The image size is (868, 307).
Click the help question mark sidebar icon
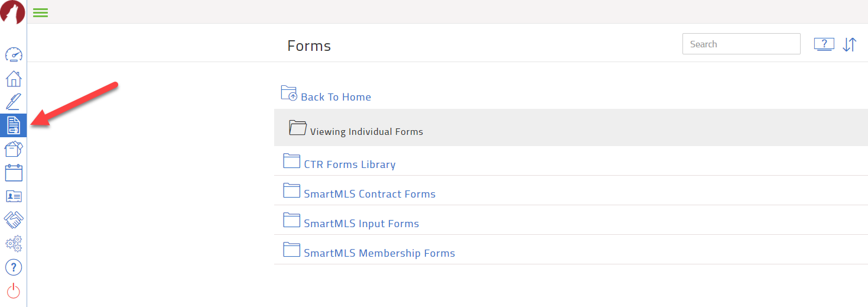point(14,267)
